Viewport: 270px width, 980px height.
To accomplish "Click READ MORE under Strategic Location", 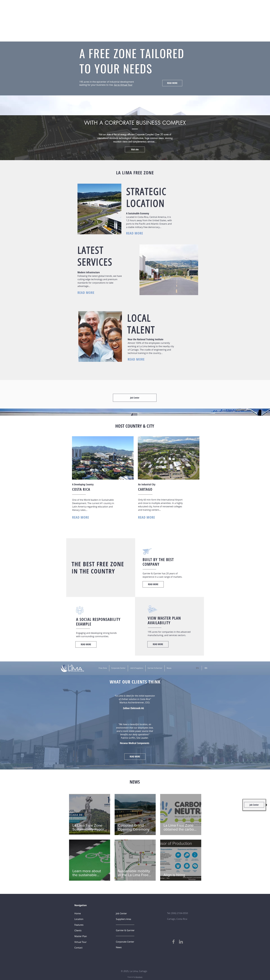I will point(135,233).
